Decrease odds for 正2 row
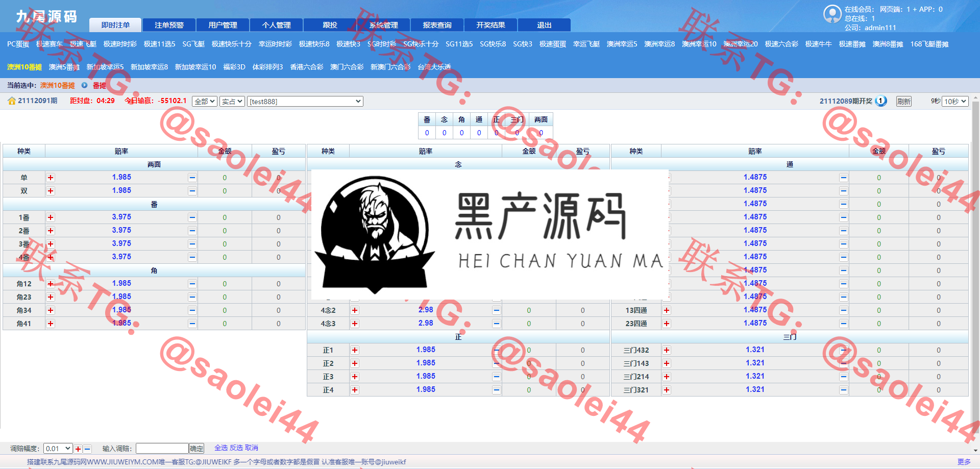Screen dimensions: 980x469 point(497,363)
